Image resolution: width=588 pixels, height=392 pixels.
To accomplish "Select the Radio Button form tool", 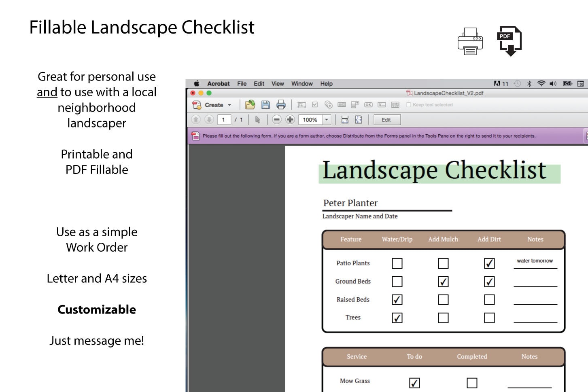I will pos(328,104).
